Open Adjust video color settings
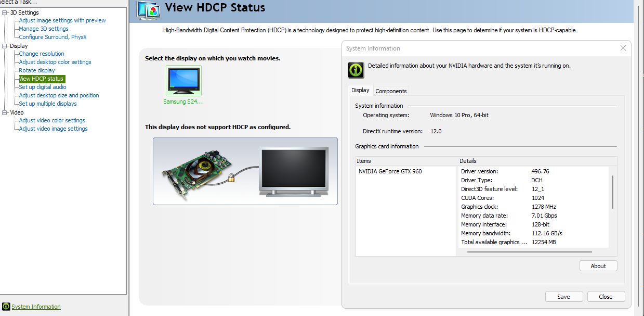 (x=52, y=120)
